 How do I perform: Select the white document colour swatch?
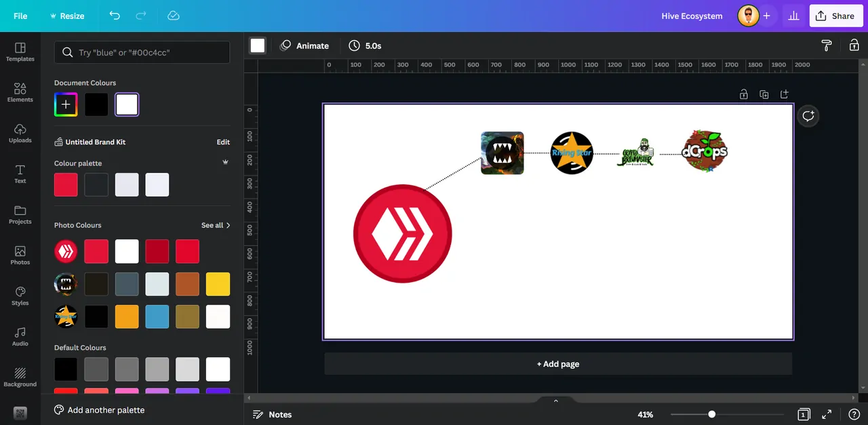click(127, 104)
